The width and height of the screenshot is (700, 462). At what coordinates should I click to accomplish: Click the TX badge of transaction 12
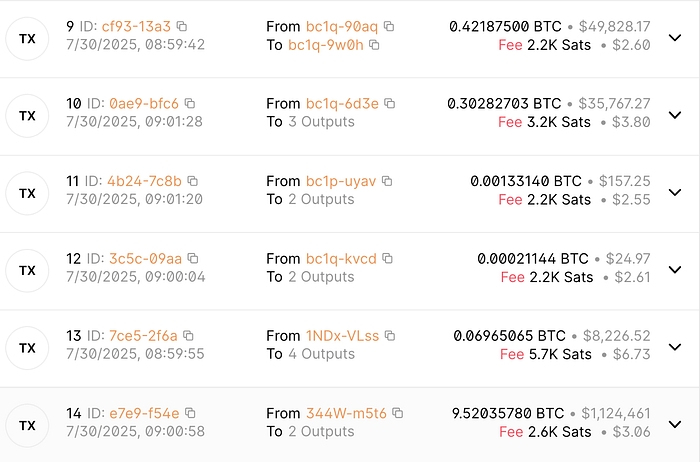(27, 271)
